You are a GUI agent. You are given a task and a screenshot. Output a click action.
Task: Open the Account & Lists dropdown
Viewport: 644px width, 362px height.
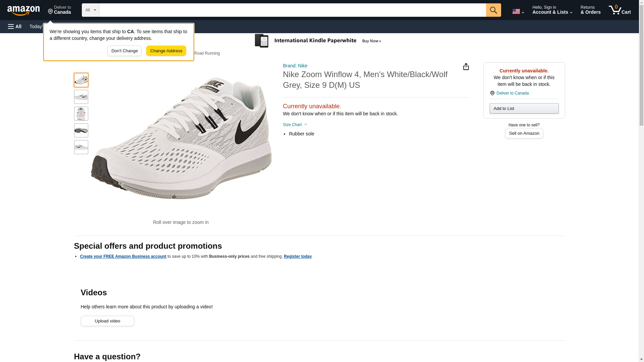pos(552,10)
